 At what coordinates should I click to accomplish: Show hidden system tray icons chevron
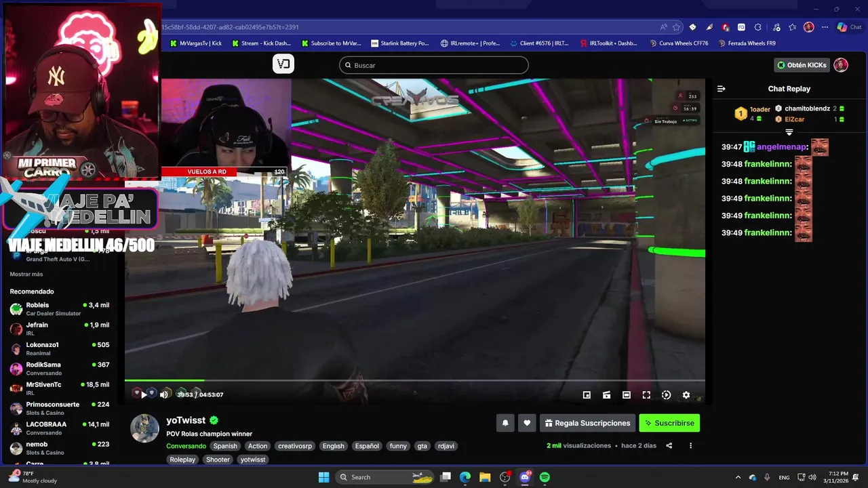tap(738, 477)
